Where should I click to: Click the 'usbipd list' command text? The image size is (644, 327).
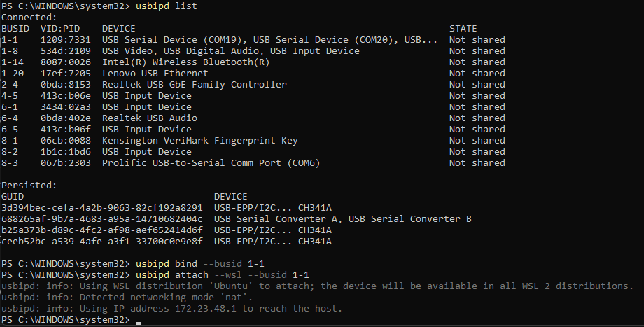pyautogui.click(x=167, y=6)
